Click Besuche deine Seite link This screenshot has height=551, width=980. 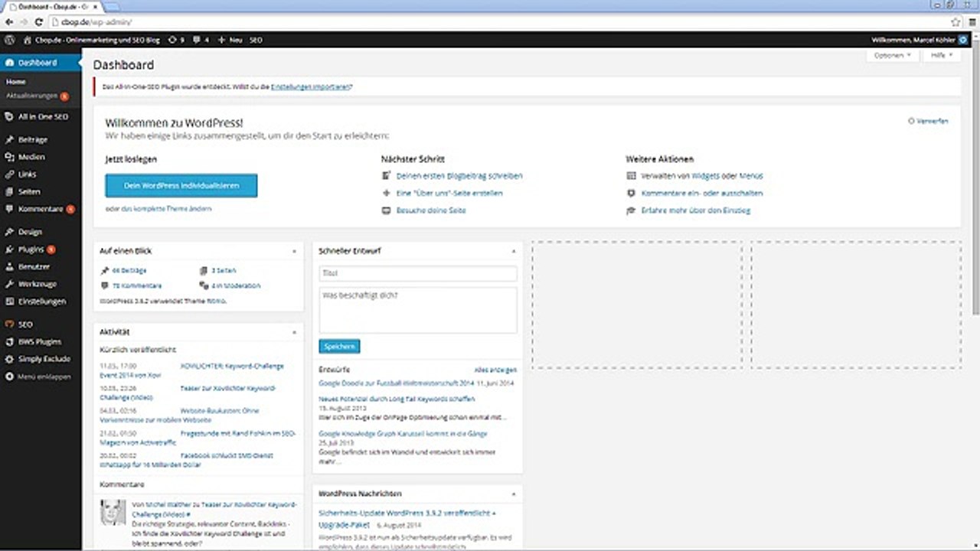431,210
